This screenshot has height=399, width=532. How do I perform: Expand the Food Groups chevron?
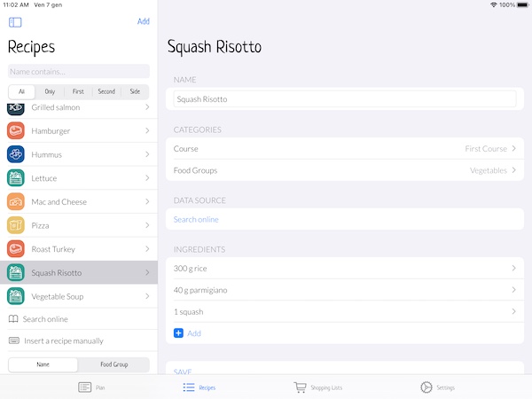[x=514, y=170]
